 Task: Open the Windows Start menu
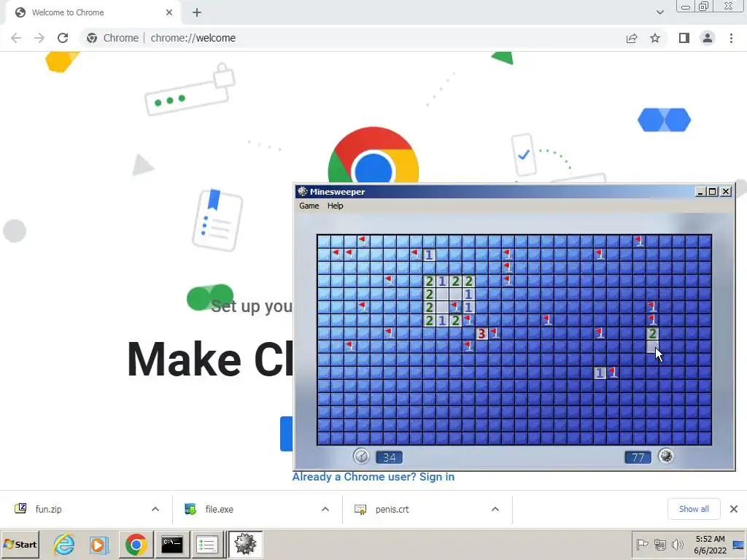click(x=20, y=544)
